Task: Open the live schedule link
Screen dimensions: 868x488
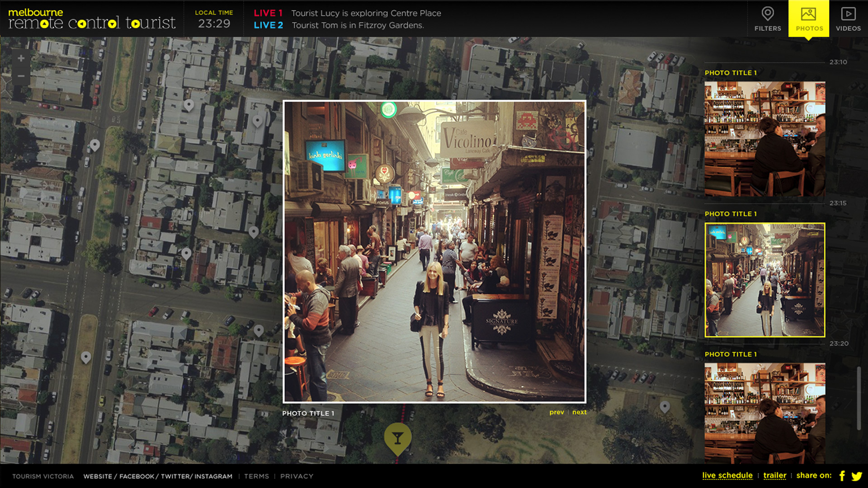Action: 727,475
